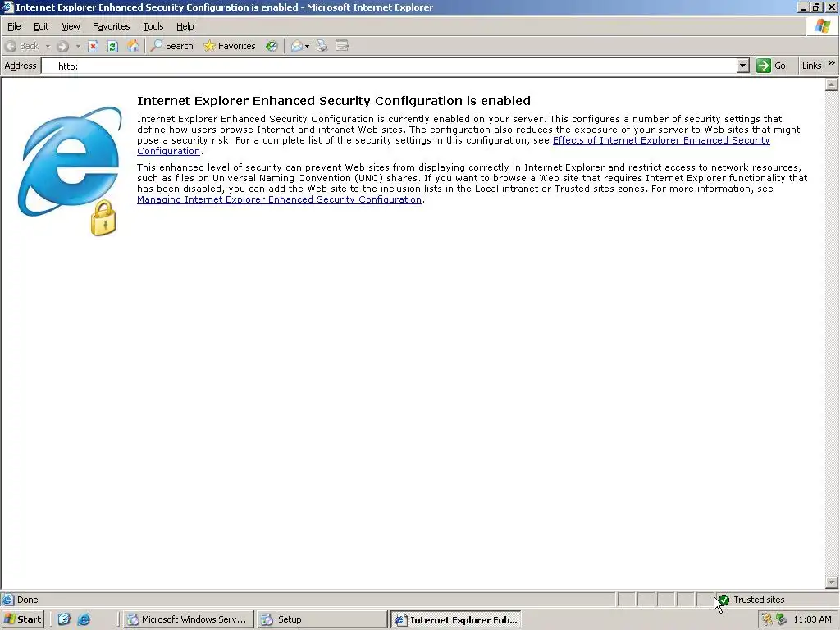Switch to the Setup taskbar window
Viewport: 840px width, 630px height.
(322, 619)
